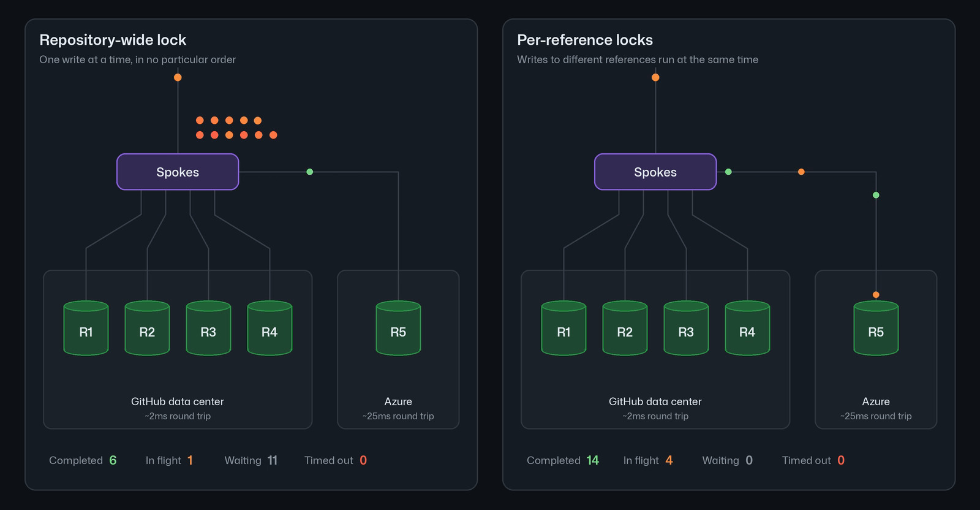Select replica R3 cylinder in Repository-wide lock panel
The height and width of the screenshot is (510, 980).
[x=208, y=328]
